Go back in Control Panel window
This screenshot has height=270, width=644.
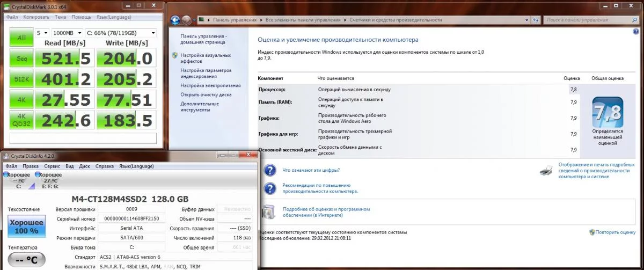tap(175, 20)
